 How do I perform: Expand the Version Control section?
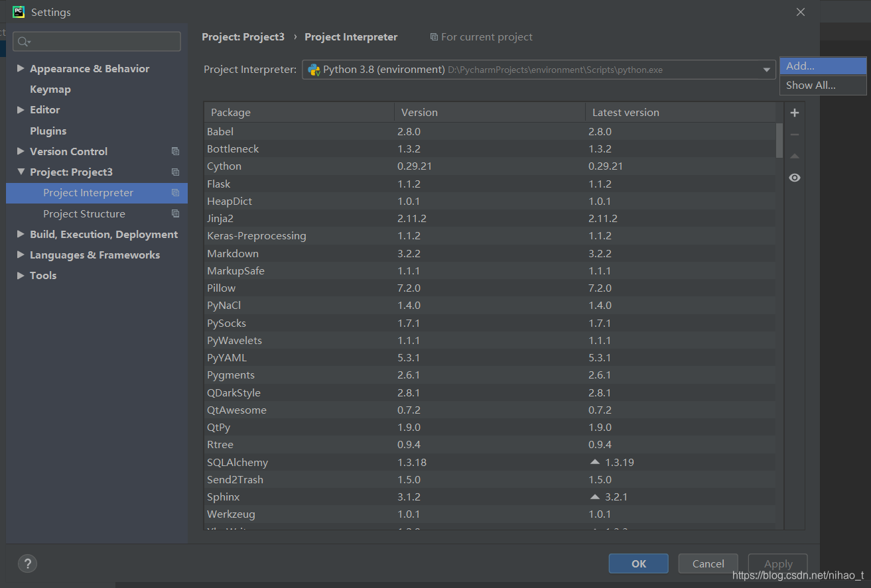coord(21,151)
